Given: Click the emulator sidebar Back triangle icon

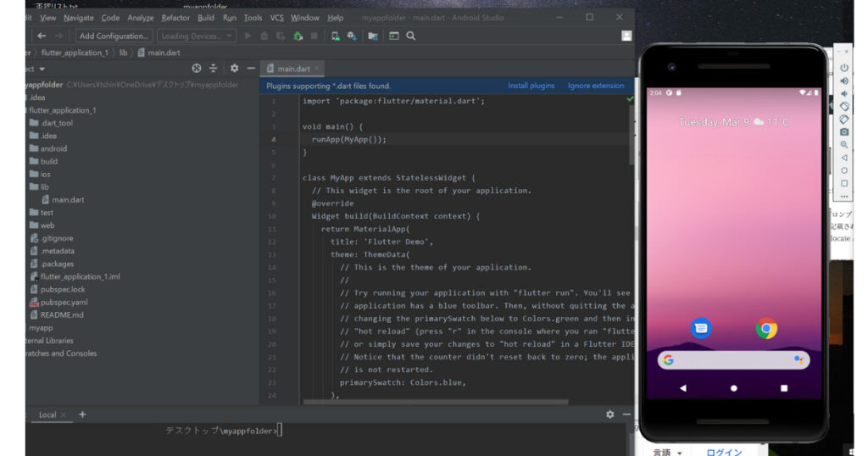Looking at the screenshot, I should pos(844,158).
